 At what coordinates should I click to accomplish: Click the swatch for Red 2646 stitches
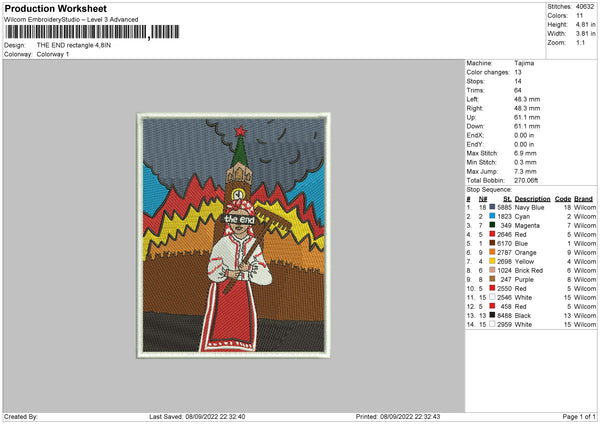point(492,234)
